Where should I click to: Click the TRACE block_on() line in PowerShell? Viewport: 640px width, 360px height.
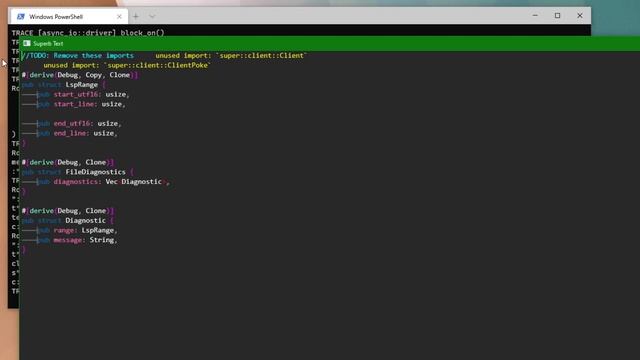88,33
